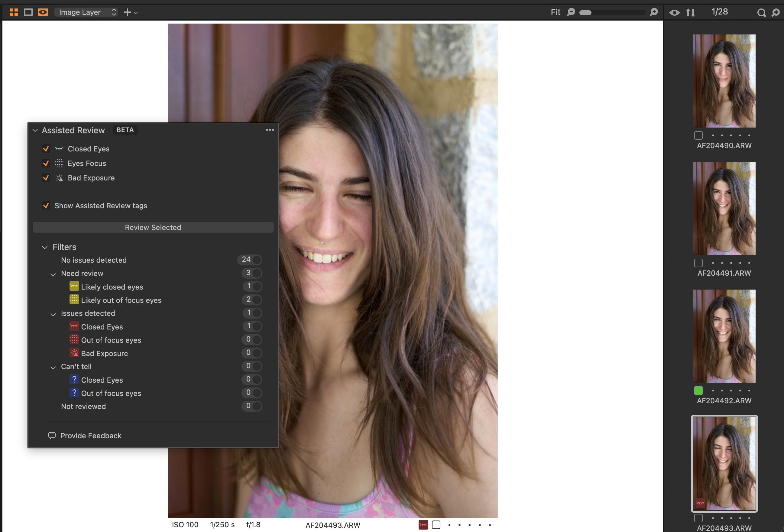Collapse the Assisted Review panel chevron
Screen dimensions: 784x532
coord(35,130)
